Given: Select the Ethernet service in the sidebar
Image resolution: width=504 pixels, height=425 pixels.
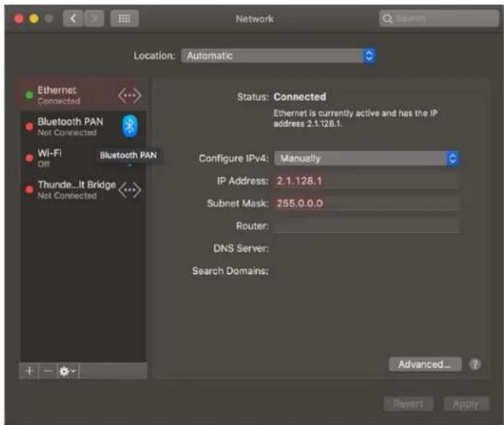Looking at the screenshot, I should [83, 95].
